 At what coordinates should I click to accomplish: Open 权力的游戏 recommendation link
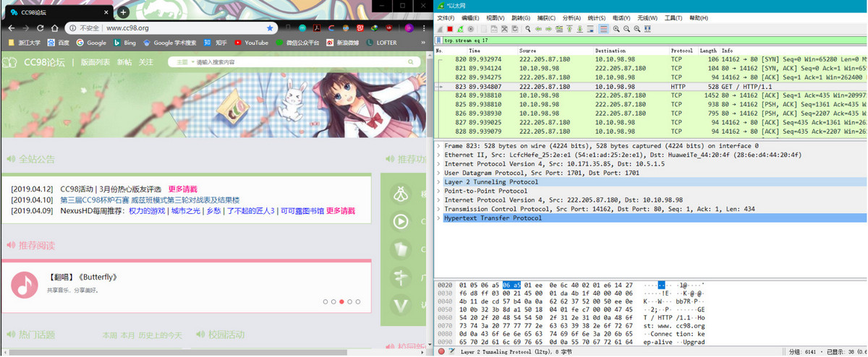tap(147, 211)
